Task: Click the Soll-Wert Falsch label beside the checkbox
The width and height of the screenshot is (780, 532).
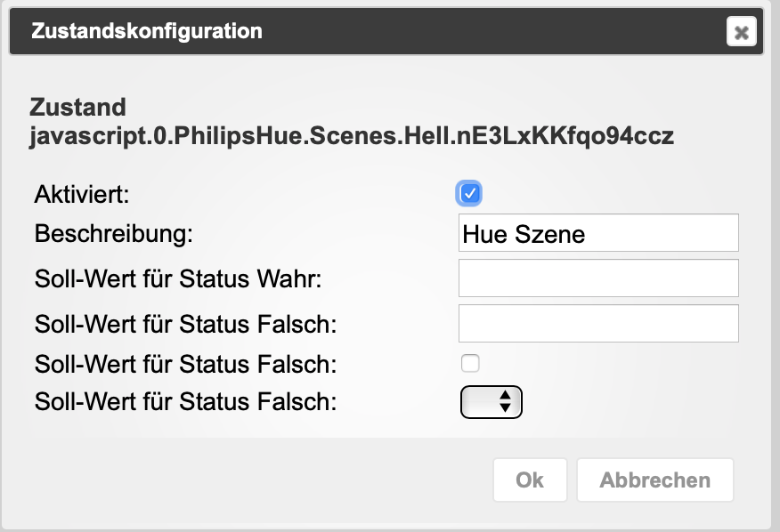Action: 185,364
